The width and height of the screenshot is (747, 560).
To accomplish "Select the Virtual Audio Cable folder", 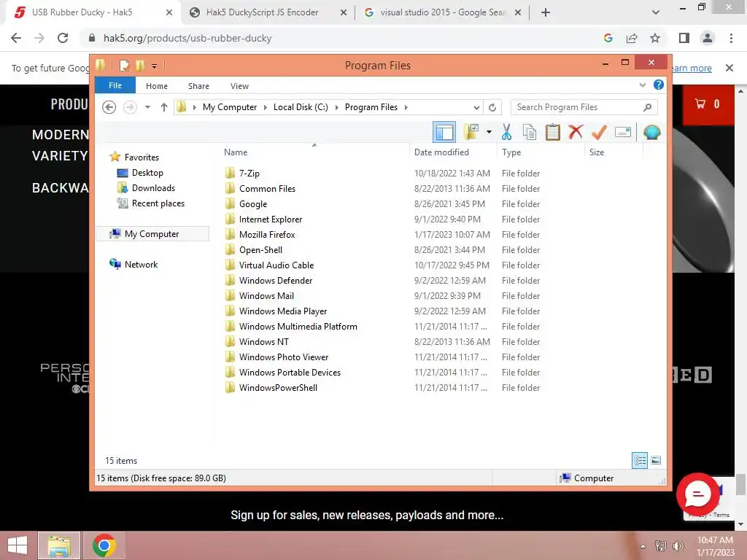I will 276,265.
